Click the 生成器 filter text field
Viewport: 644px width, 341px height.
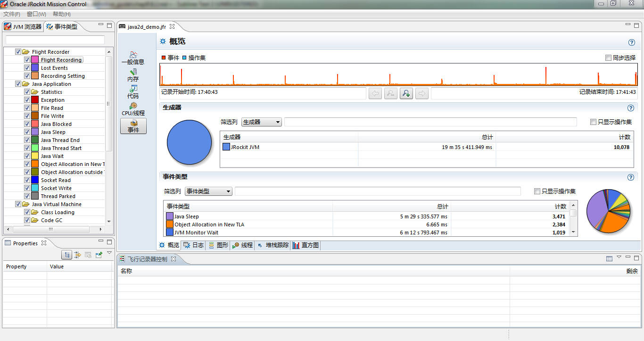[430, 122]
